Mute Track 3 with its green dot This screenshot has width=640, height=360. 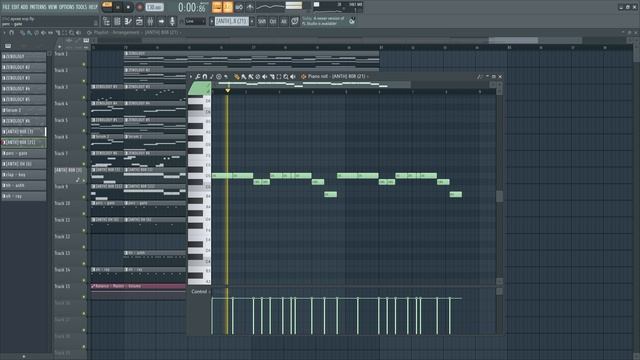pyautogui.click(x=84, y=98)
